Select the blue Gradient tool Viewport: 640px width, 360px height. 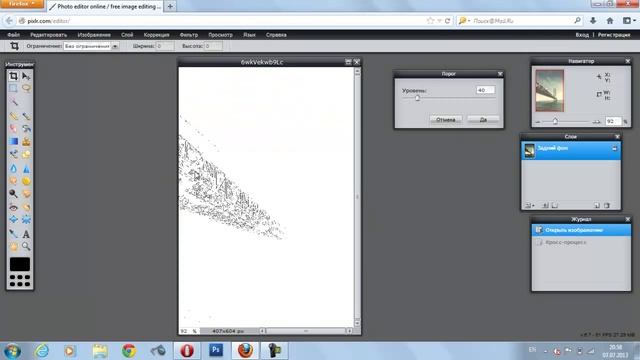point(13,141)
